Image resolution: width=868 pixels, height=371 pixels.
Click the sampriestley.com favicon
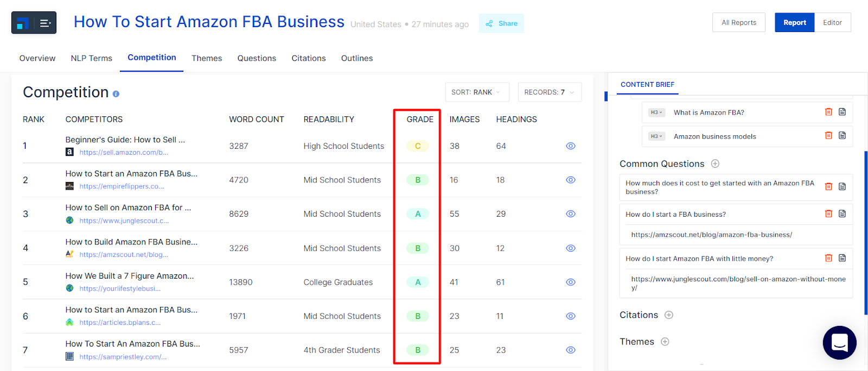69,357
